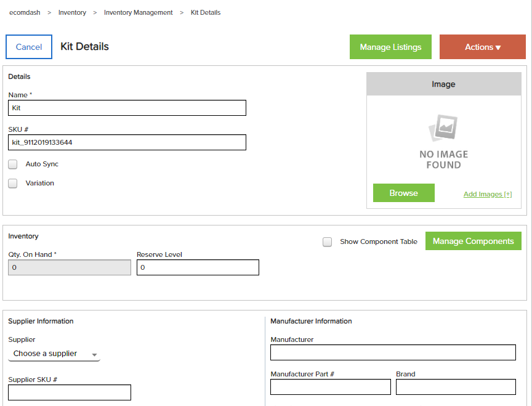The width and height of the screenshot is (532, 406).
Task: Click the Reserve Level field
Action: (x=198, y=267)
